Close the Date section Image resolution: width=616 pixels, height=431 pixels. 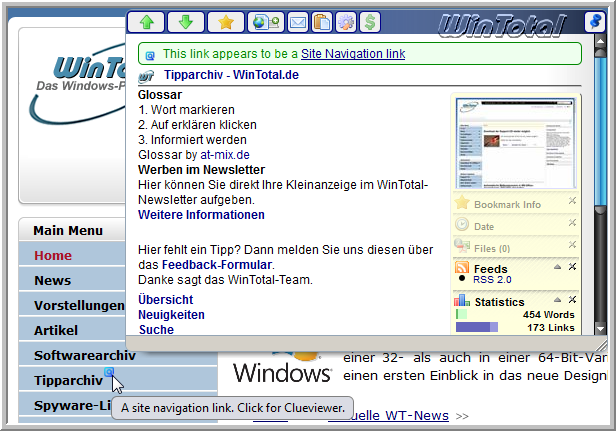pyautogui.click(x=572, y=223)
